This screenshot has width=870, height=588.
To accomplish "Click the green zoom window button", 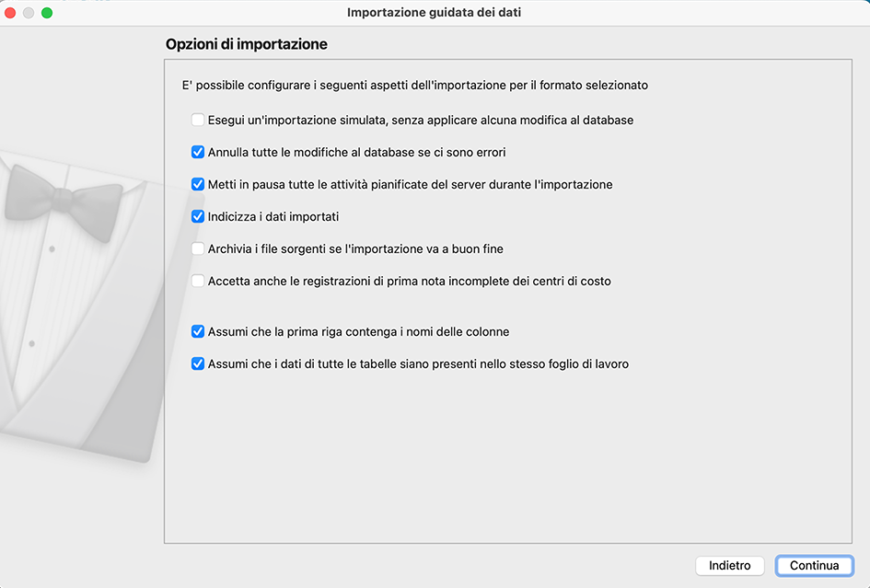I will point(47,13).
